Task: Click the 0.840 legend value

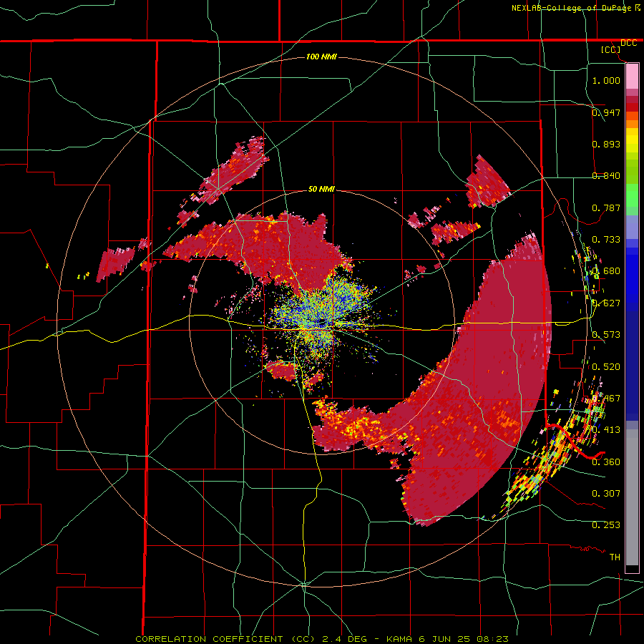Action: pos(606,175)
